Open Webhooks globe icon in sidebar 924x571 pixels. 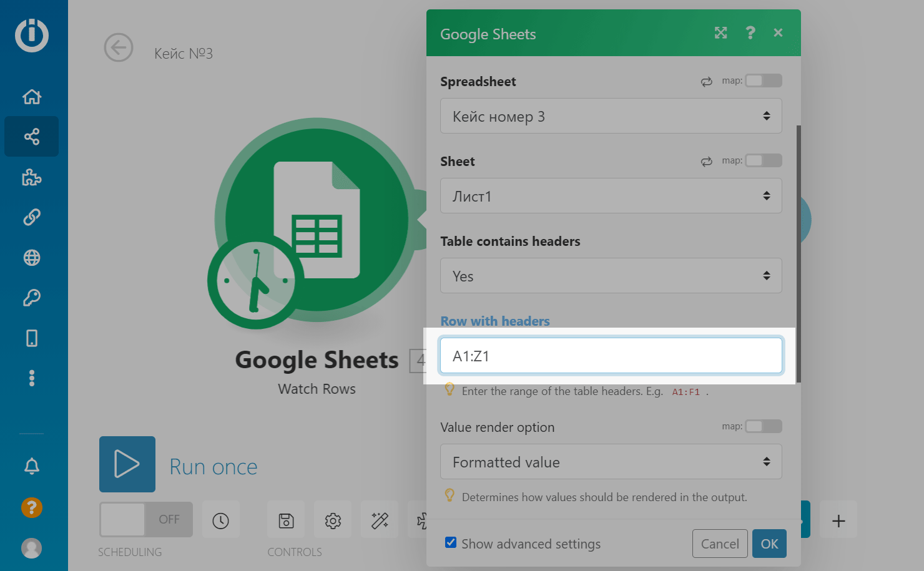click(x=32, y=258)
